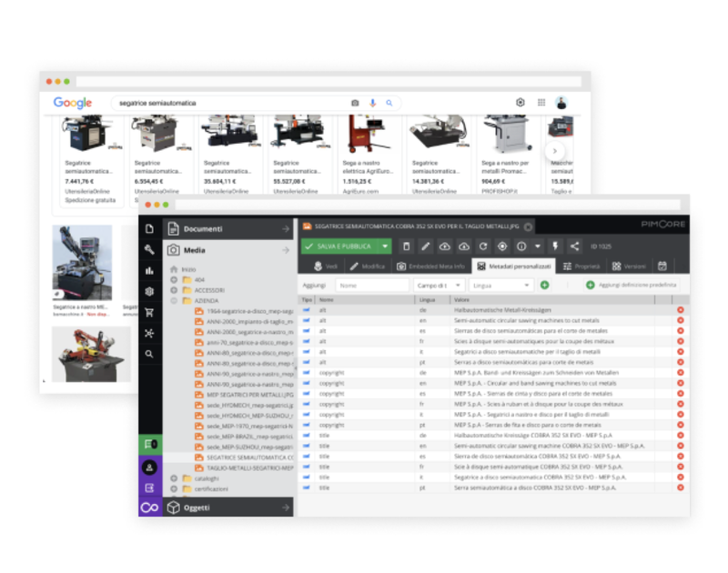
Task: Click the first cloud upload icon
Action: 445,246
